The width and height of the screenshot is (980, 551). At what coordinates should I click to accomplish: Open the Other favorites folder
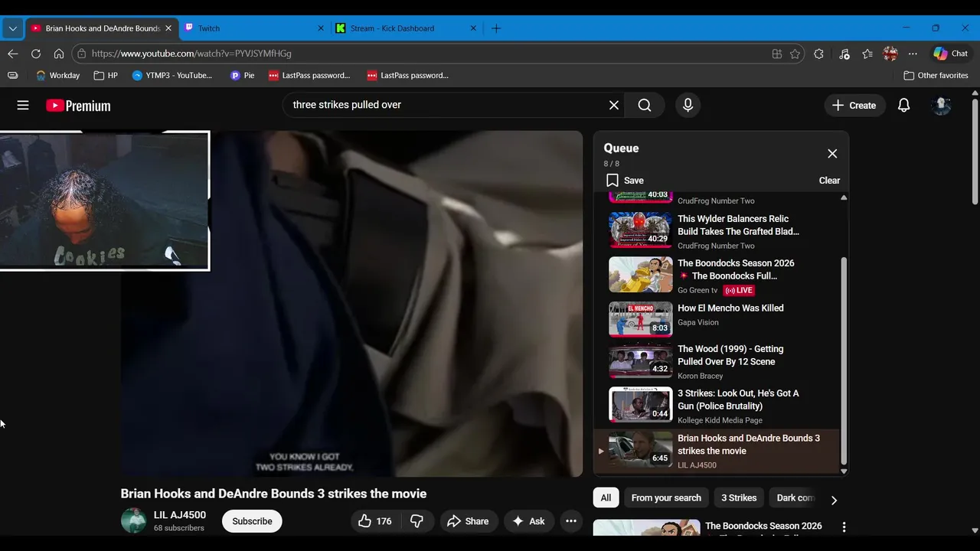936,76
